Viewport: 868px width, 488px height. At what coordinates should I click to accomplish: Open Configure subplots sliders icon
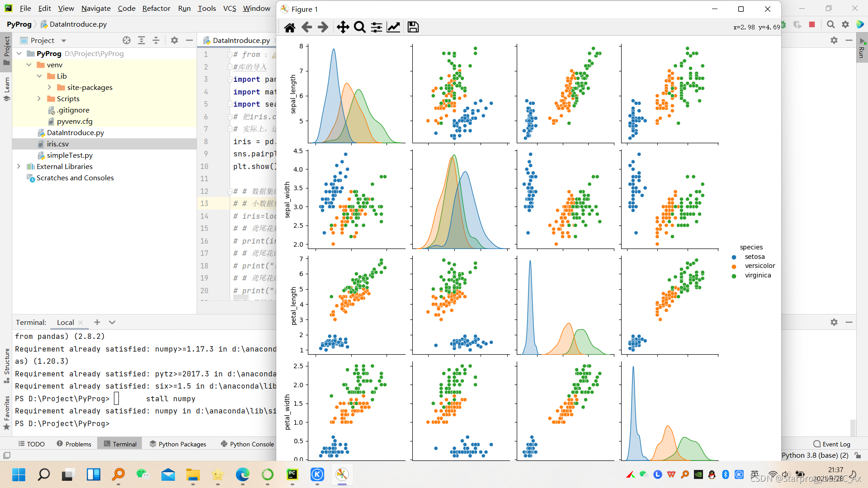tap(377, 27)
